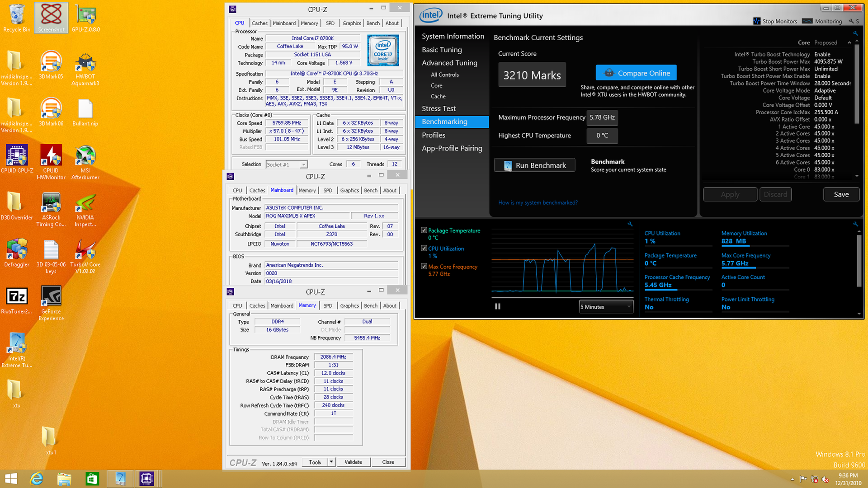
Task: Open File Explorer from taskbar
Action: coord(64,479)
